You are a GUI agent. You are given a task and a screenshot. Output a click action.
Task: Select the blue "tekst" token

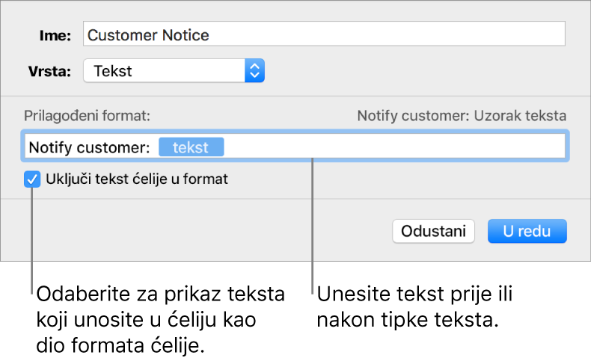[x=191, y=147]
